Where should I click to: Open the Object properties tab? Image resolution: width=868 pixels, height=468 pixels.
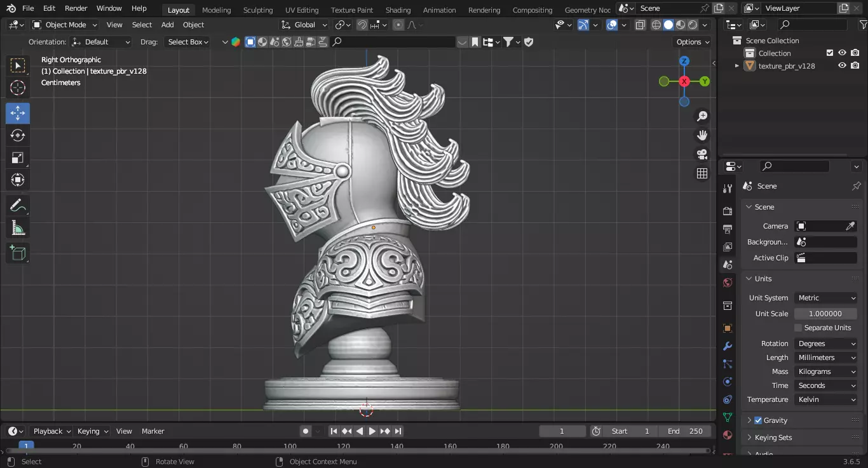click(728, 328)
